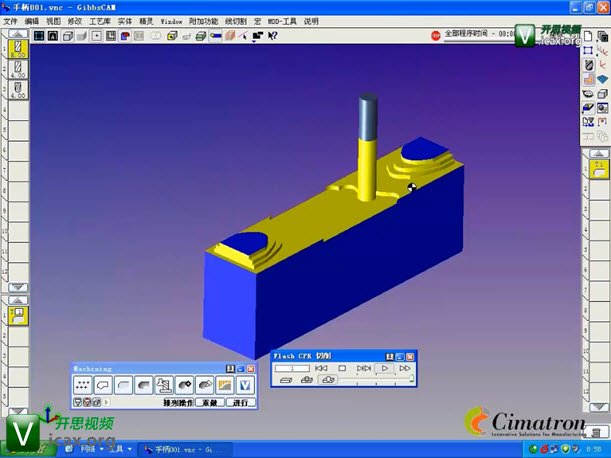The width and height of the screenshot is (611, 458).
Task: Toggle the highlighted blue-yellow bar toolbar icon
Action: 215,36
